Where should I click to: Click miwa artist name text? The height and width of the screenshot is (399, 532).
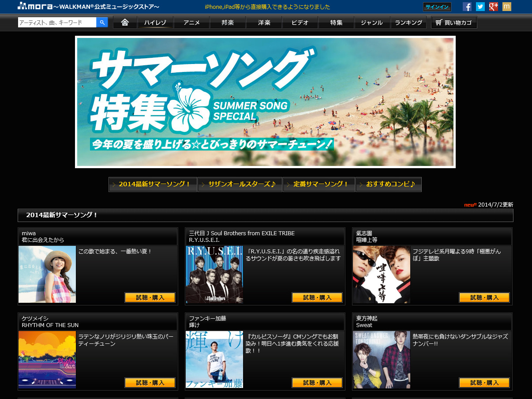pos(29,233)
